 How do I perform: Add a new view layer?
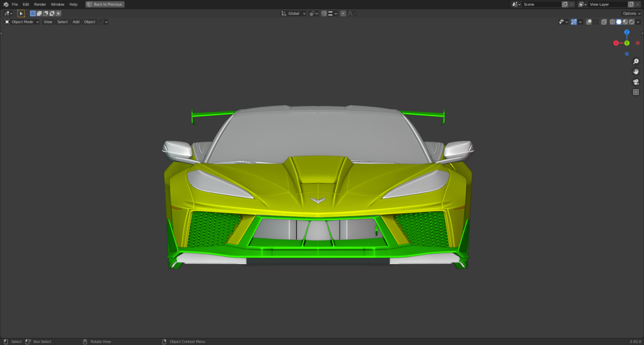tap(631, 4)
